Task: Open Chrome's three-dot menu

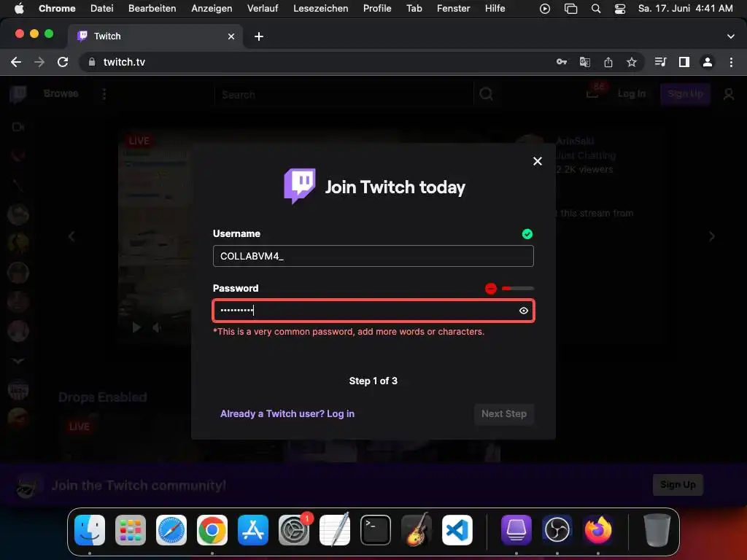Action: coord(731,62)
